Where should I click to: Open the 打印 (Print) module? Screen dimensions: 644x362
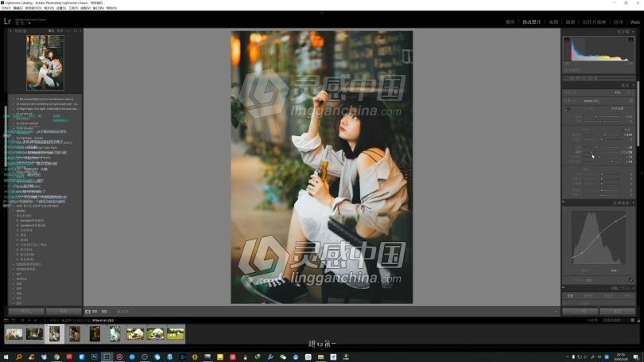click(x=618, y=22)
